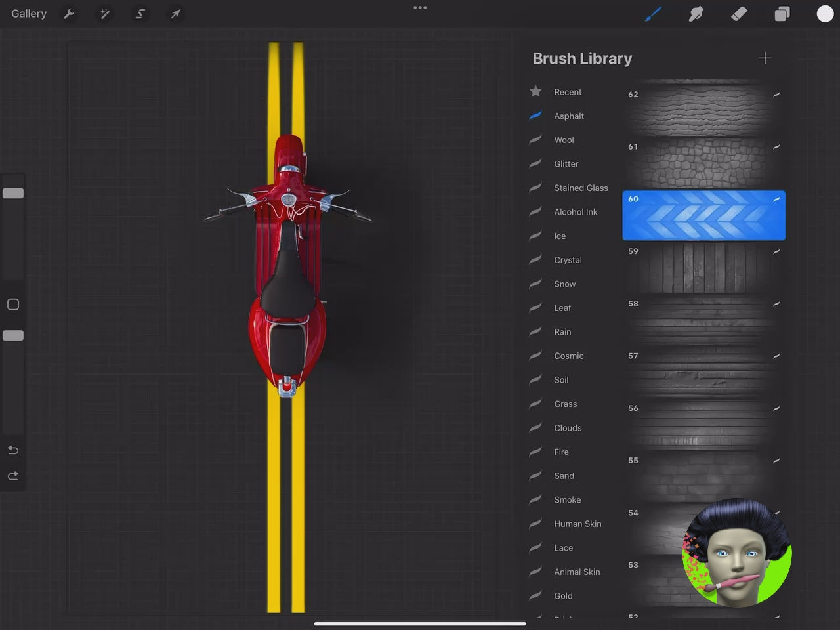Select the Eraser tool
The width and height of the screenshot is (840, 630).
point(739,14)
